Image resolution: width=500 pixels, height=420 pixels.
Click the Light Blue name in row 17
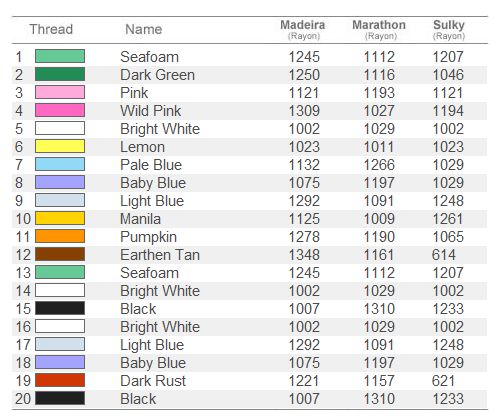coord(152,345)
